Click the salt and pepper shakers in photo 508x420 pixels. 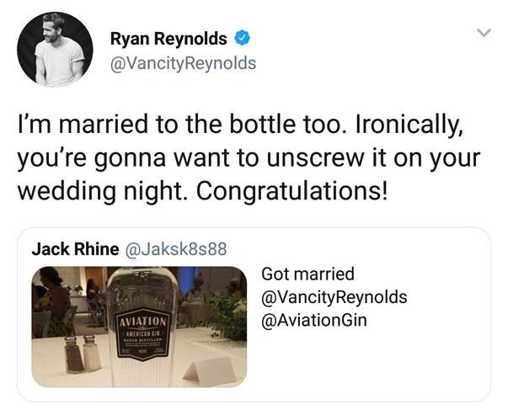[x=83, y=354]
